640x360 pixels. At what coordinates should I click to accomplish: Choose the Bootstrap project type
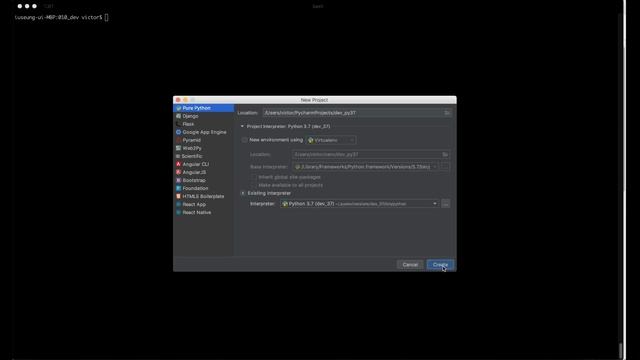click(x=203, y=180)
